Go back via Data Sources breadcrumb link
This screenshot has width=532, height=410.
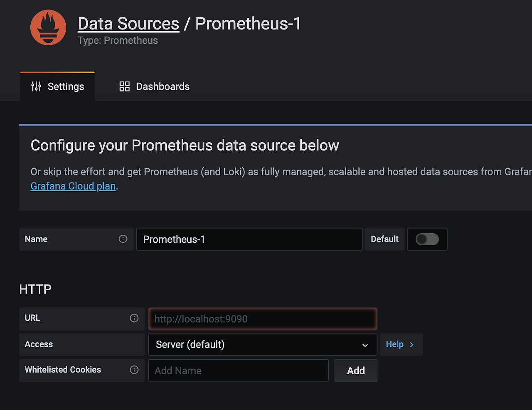point(128,24)
